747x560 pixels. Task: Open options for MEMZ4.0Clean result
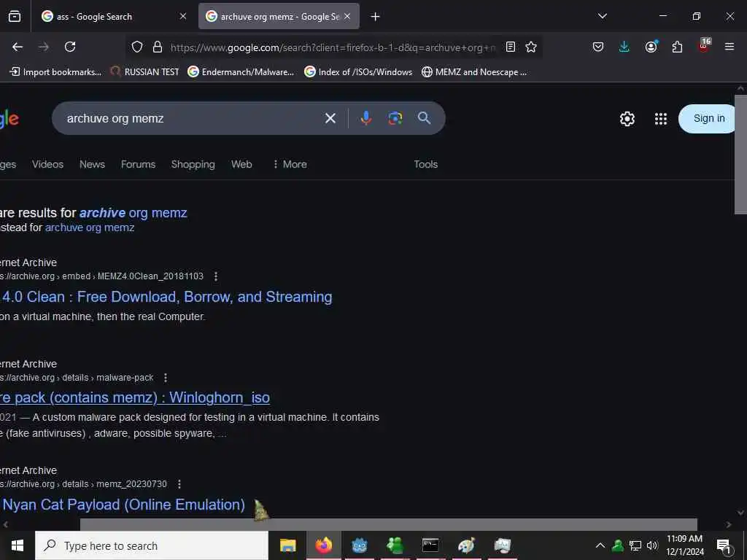click(216, 276)
